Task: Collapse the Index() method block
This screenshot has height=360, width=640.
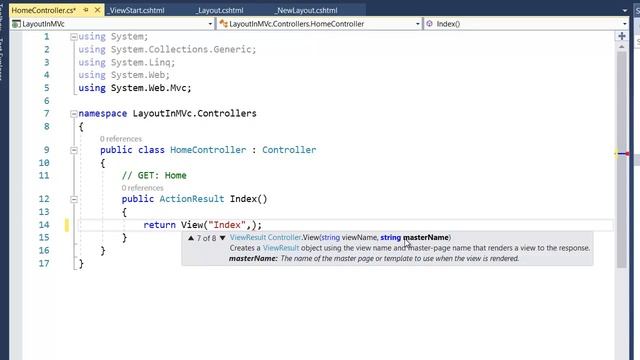Action: tap(73, 200)
